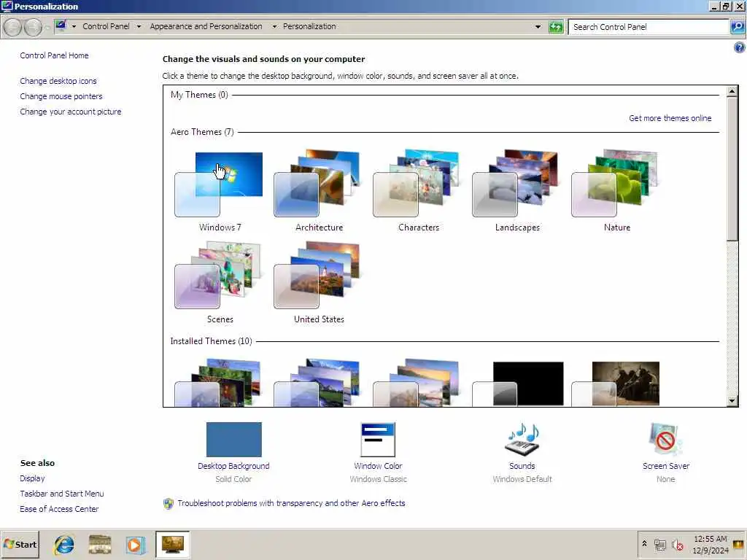Expand dropdown arrow before Control Panel breadcrumb

coord(74,27)
